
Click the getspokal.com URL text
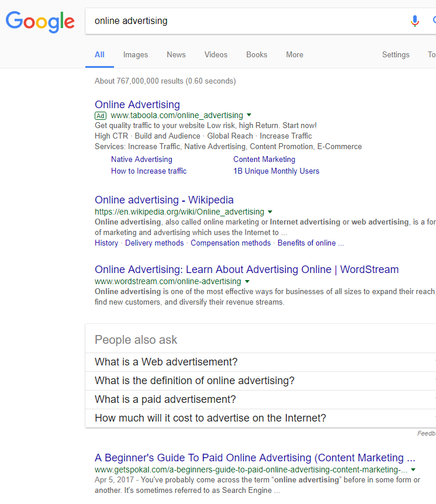click(x=251, y=470)
